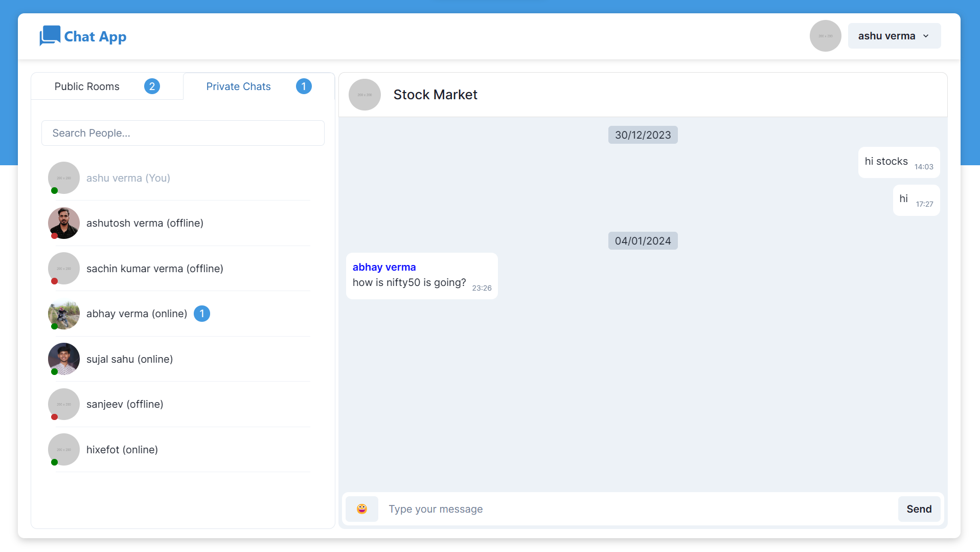Click the Type your message input
Image resolution: width=980 pixels, height=552 pixels.
pos(639,509)
